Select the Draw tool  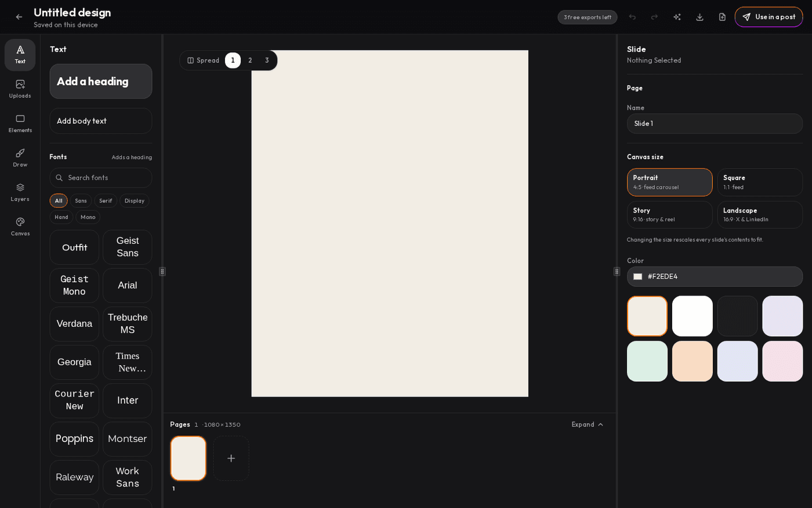tap(20, 158)
